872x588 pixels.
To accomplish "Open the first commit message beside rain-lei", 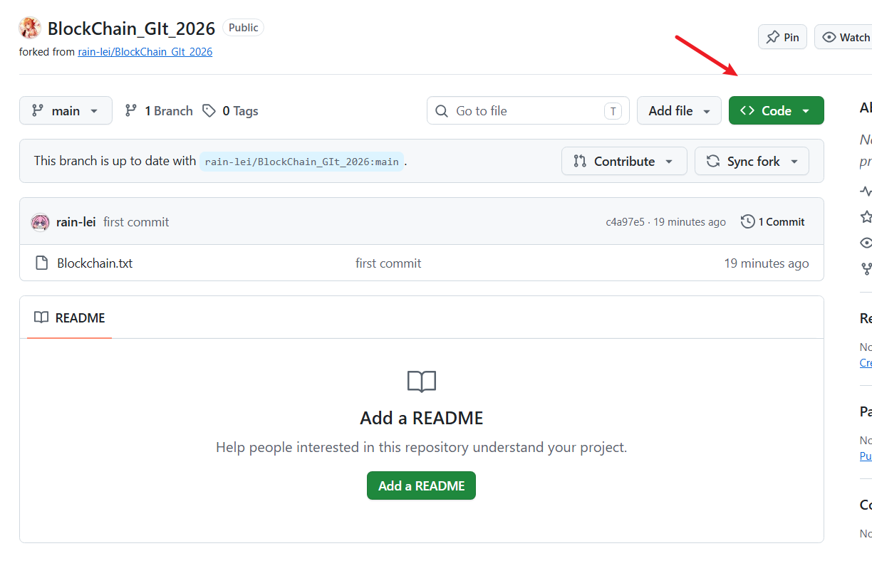I will [x=136, y=222].
